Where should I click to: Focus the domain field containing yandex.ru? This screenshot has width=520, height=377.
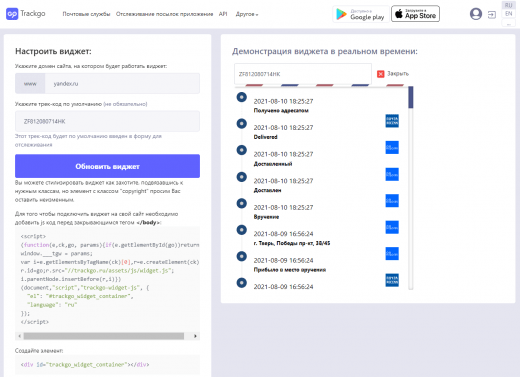coord(122,83)
